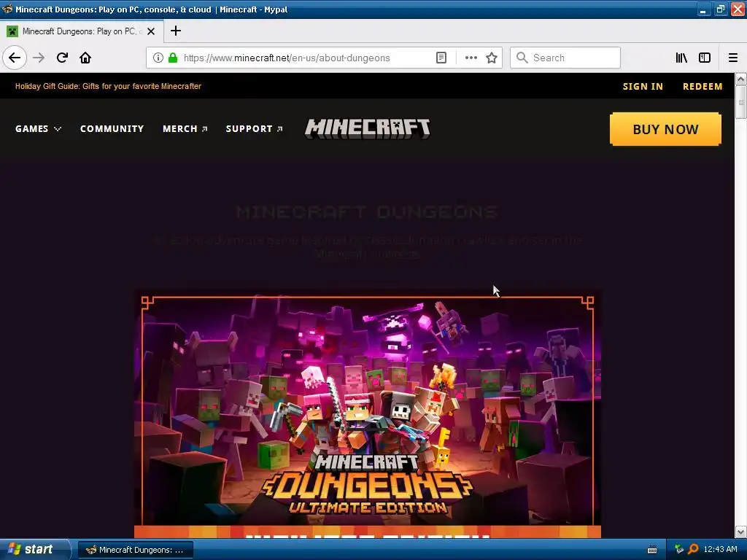
Task: Click the network connection tray icon
Action: pos(679,550)
